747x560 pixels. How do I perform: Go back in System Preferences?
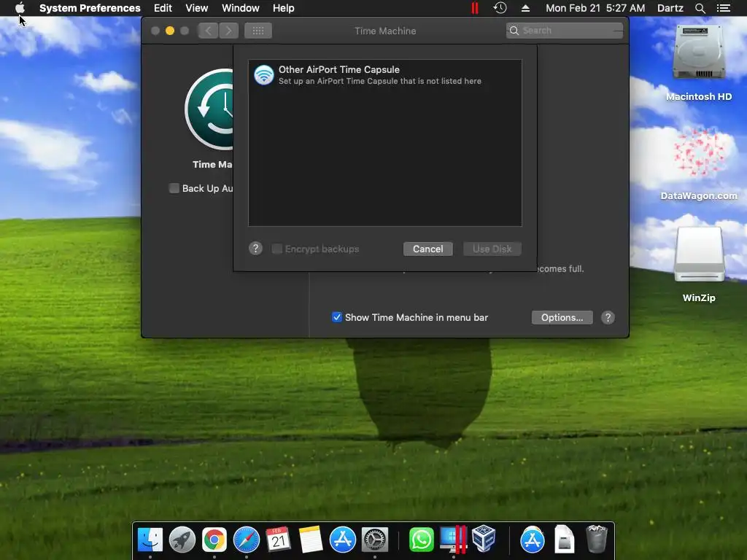[x=208, y=31]
